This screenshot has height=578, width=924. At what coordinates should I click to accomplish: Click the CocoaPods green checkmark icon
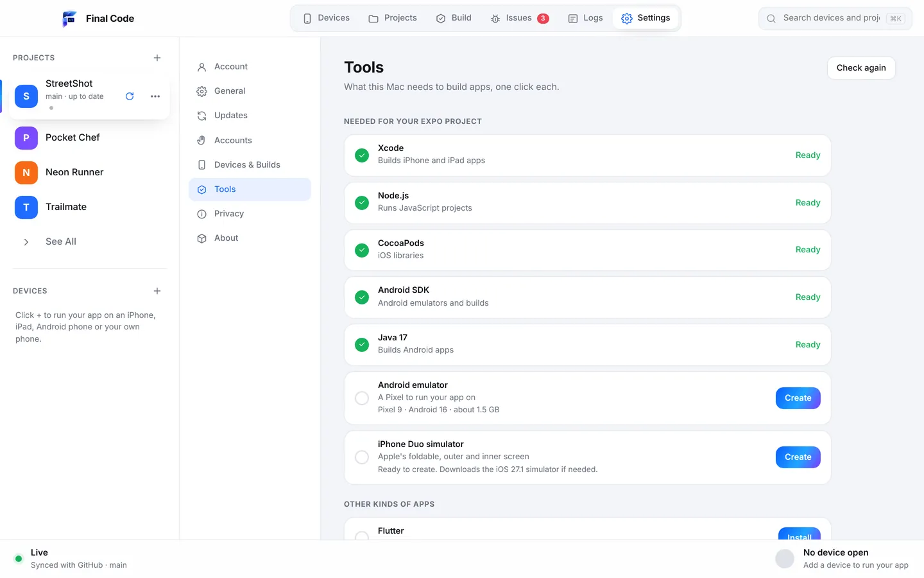tap(362, 250)
